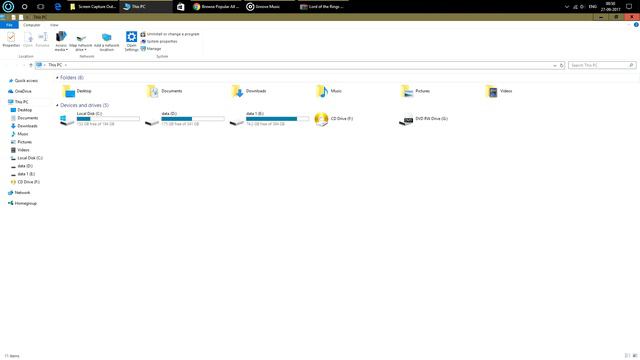Select data (D:) in navigation pane

point(22,166)
